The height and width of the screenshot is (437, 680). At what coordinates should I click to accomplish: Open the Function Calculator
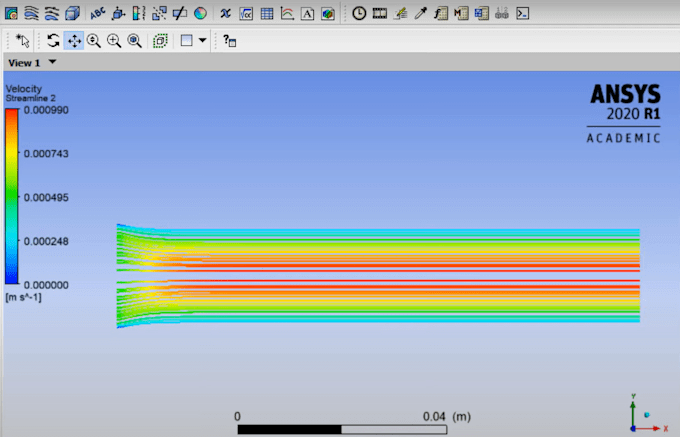pyautogui.click(x=441, y=13)
